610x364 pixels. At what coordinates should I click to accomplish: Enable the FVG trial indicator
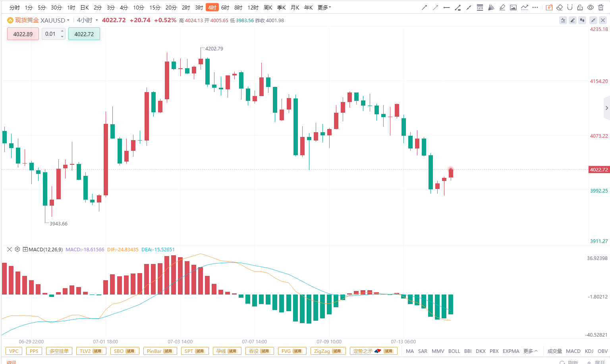(292, 351)
